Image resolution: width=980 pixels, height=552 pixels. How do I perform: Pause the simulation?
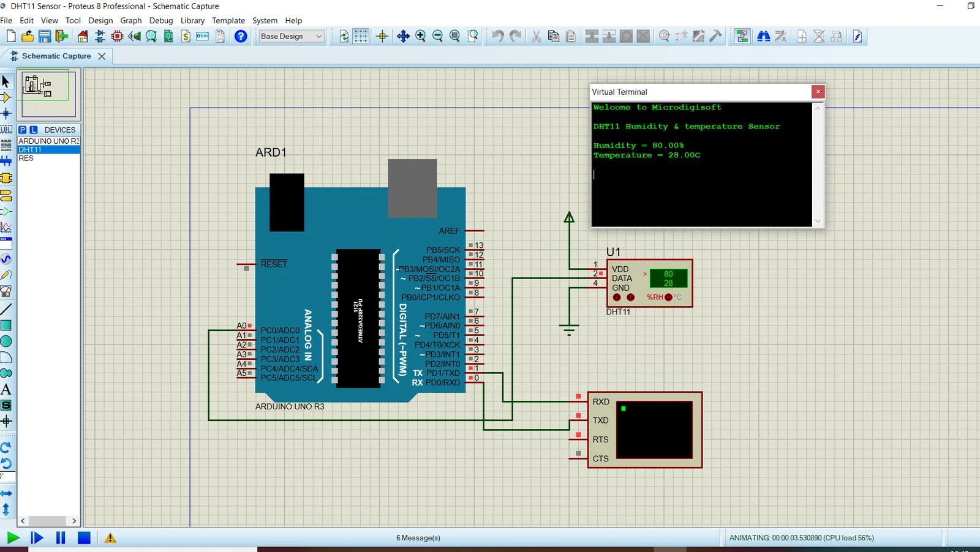(61, 538)
